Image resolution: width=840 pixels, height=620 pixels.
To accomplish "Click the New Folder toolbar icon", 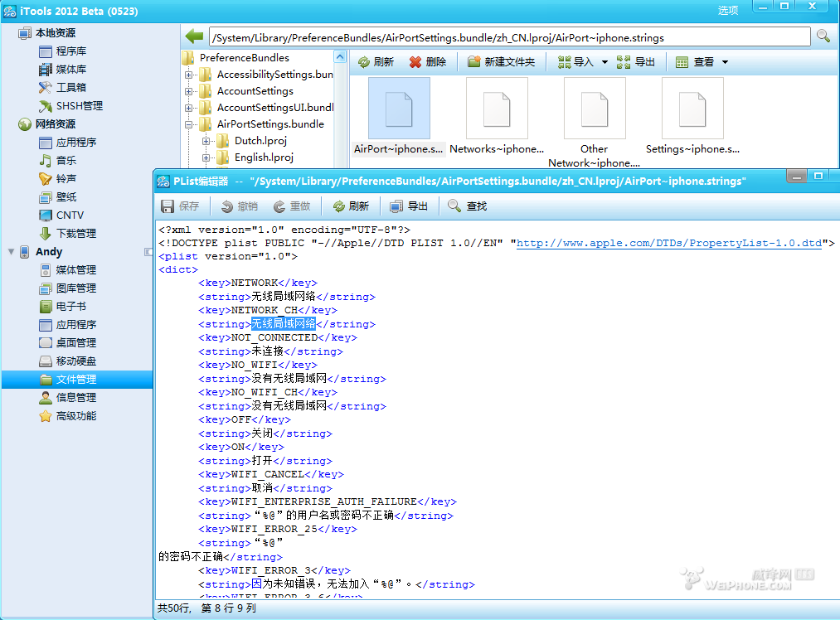I will point(473,62).
